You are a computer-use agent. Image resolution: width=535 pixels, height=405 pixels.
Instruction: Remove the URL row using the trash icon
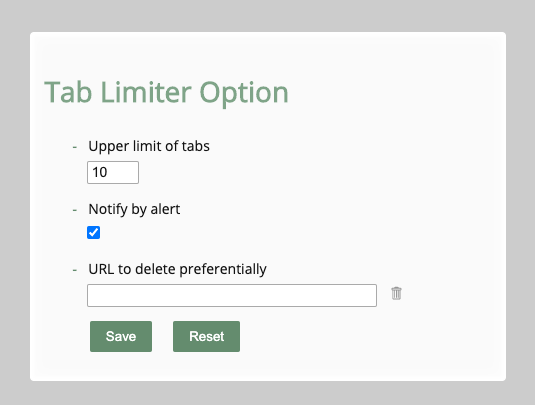pyautogui.click(x=396, y=293)
